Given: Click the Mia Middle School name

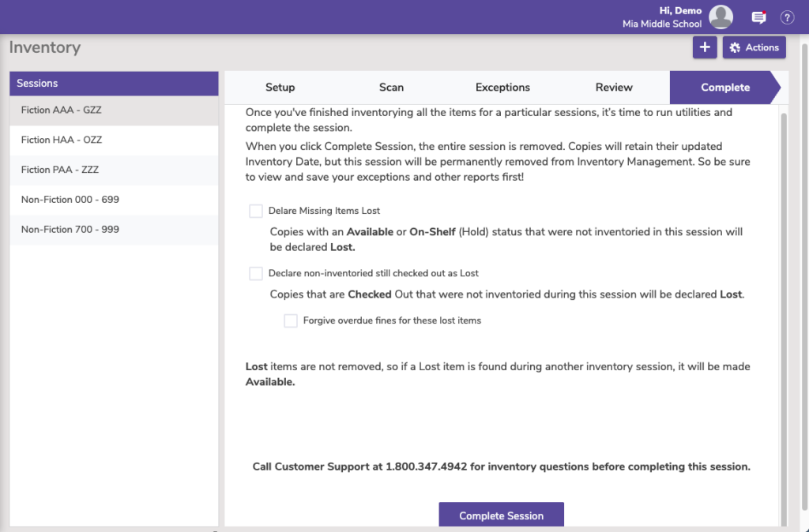Looking at the screenshot, I should (x=662, y=24).
